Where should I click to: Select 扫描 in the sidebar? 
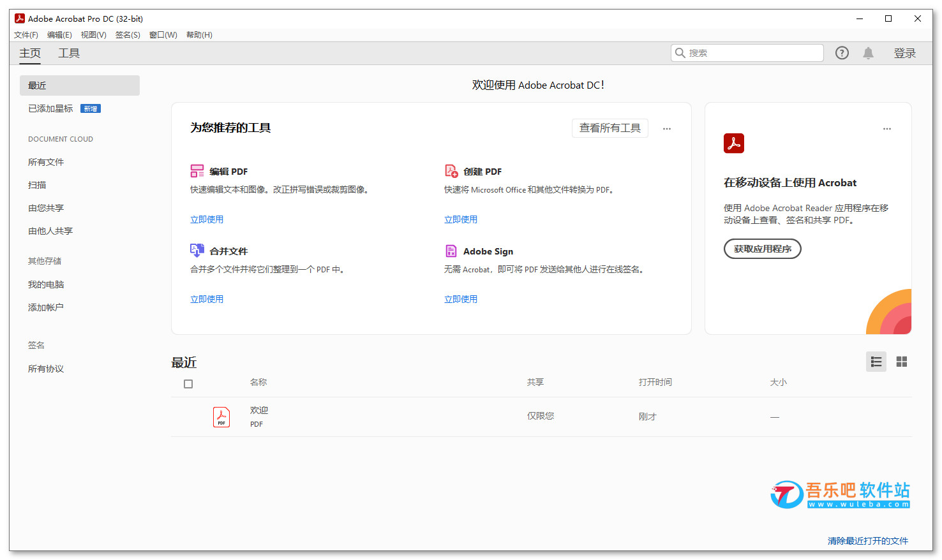point(37,185)
